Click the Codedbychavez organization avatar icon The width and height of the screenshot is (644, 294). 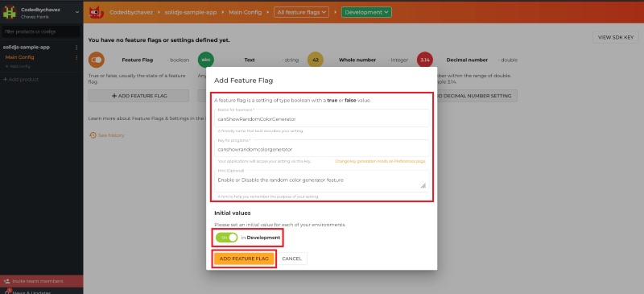9,12
